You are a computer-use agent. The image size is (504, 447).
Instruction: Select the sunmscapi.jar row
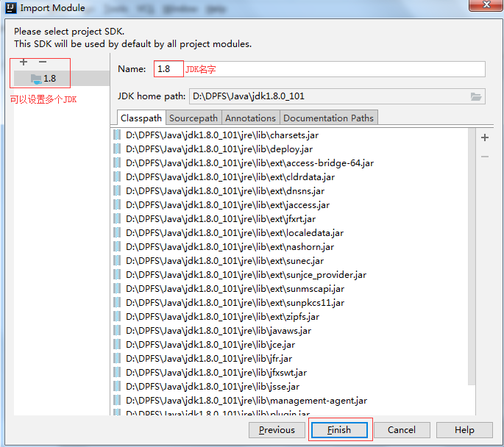coord(289,289)
